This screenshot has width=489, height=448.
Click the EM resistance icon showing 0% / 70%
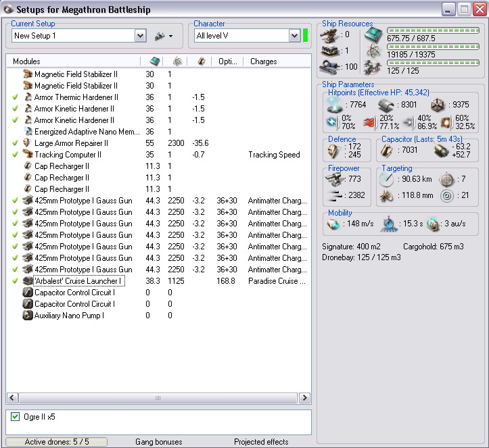tap(333, 123)
